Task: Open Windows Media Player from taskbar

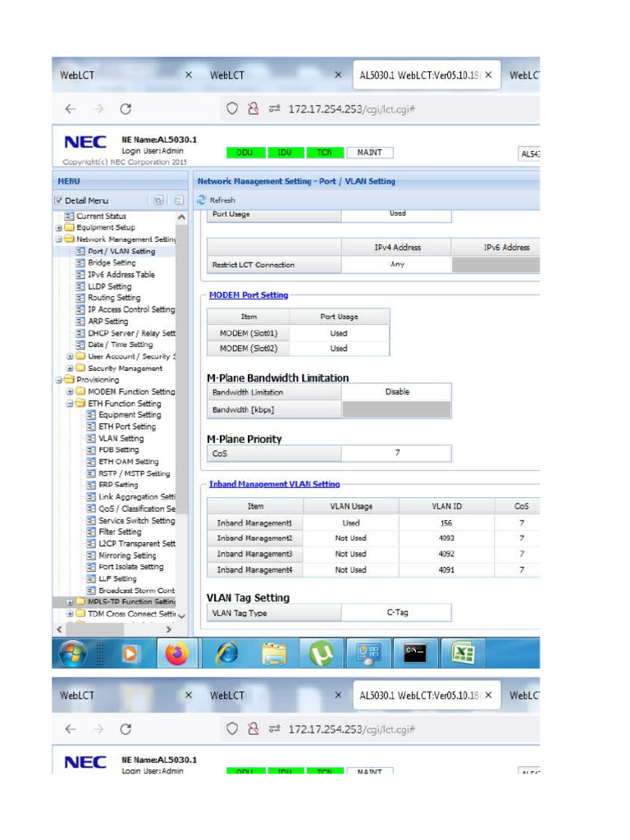Action: [x=130, y=654]
